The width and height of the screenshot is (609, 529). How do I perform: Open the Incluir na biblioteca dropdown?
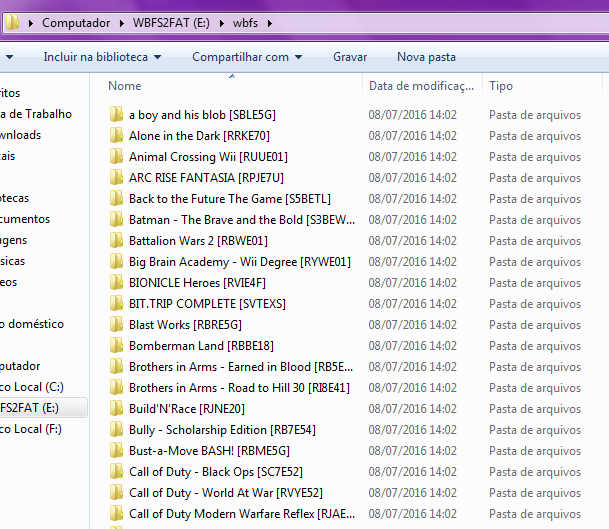click(x=102, y=58)
